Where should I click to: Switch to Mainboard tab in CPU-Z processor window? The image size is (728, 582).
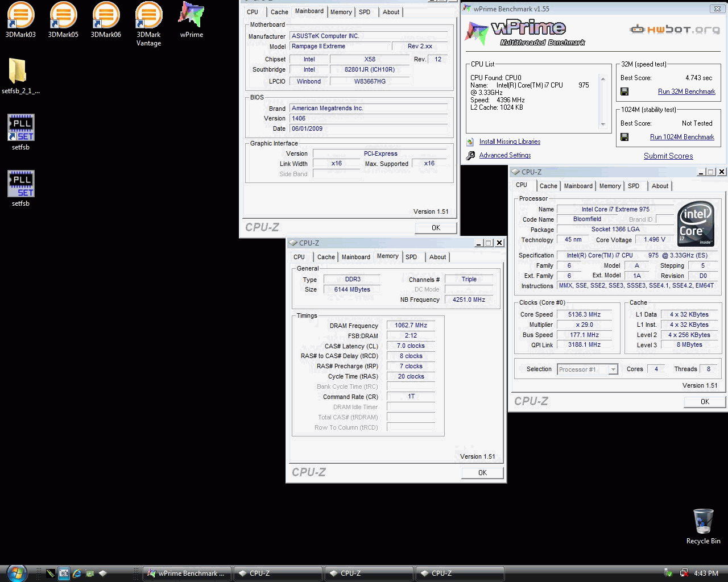click(x=578, y=186)
